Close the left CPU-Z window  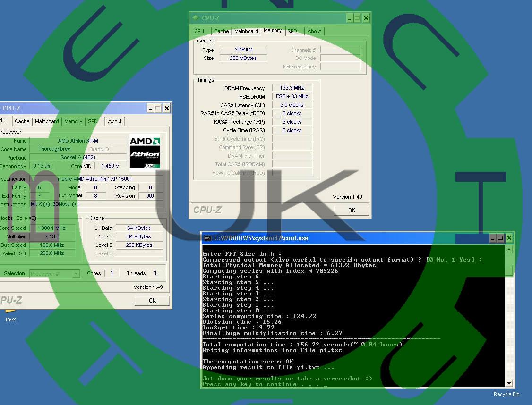(x=167, y=109)
